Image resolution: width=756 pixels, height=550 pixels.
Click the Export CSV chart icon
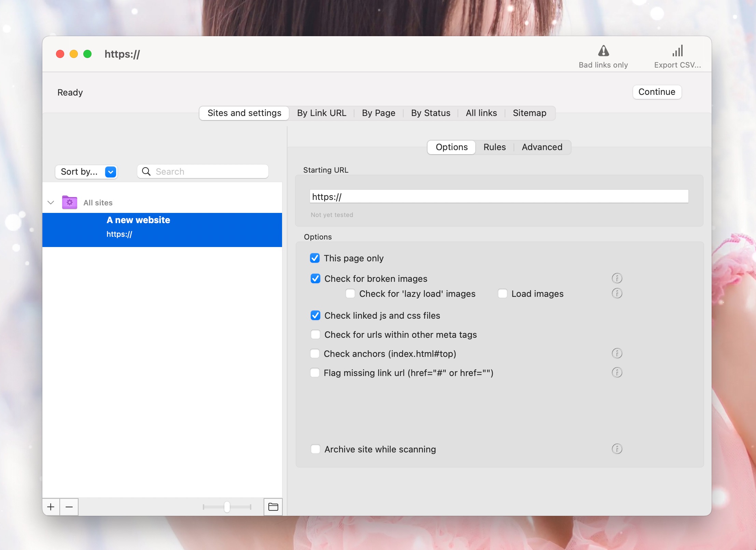pos(677,51)
